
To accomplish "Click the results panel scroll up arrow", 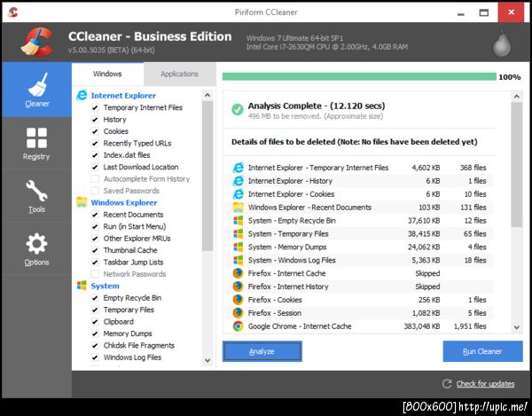I will point(516,97).
